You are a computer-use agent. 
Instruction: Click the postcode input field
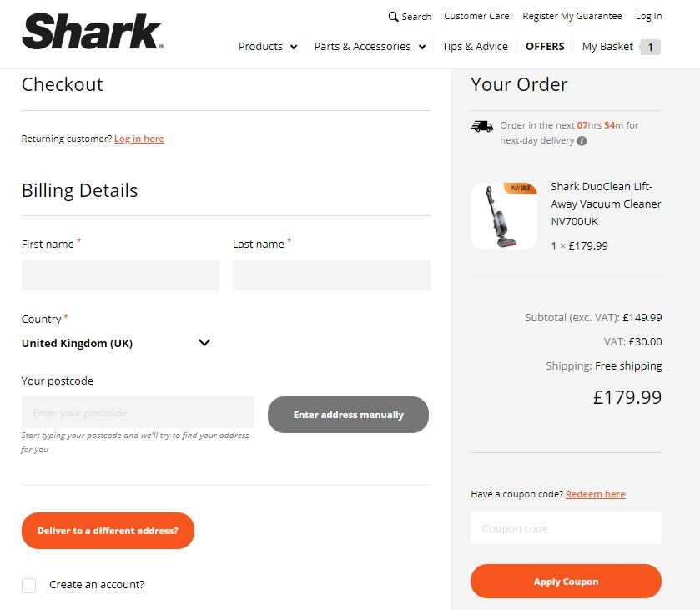(x=137, y=412)
